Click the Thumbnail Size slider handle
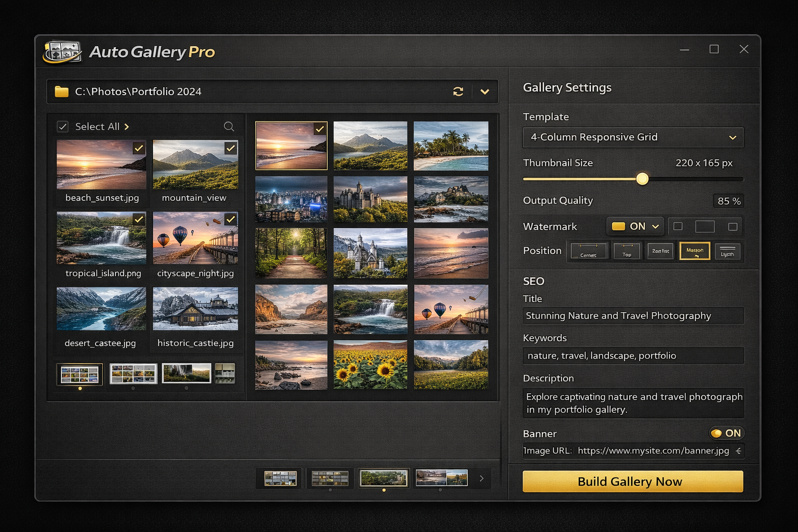The width and height of the screenshot is (798, 532). coord(642,178)
